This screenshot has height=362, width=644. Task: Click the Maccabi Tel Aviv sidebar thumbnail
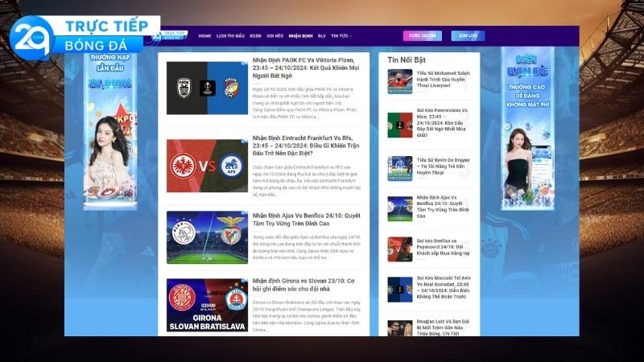click(x=399, y=290)
